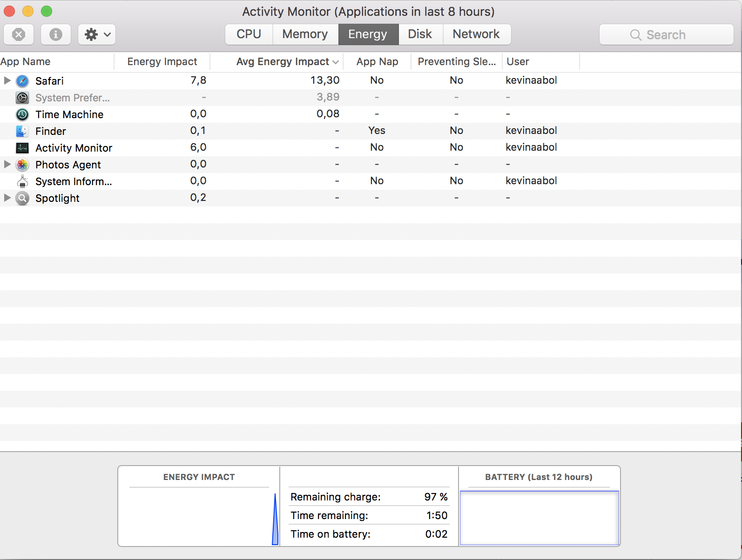Viewport: 742px width, 560px height.
Task: Click the Remaining charge 97 % value
Action: coord(436,497)
